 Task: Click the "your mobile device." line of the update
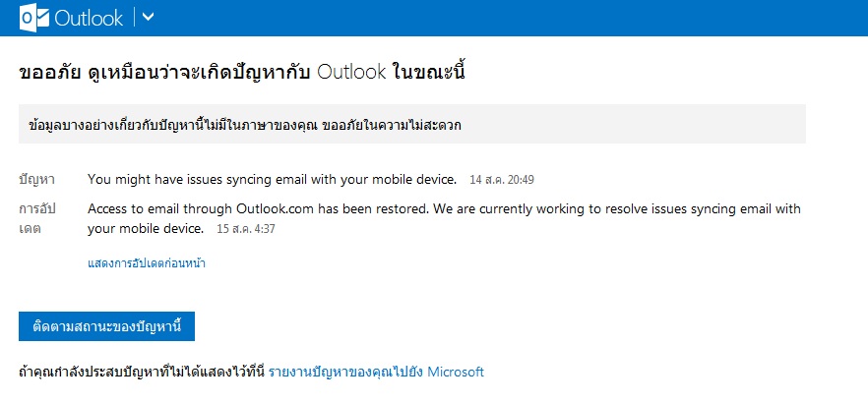145,229
